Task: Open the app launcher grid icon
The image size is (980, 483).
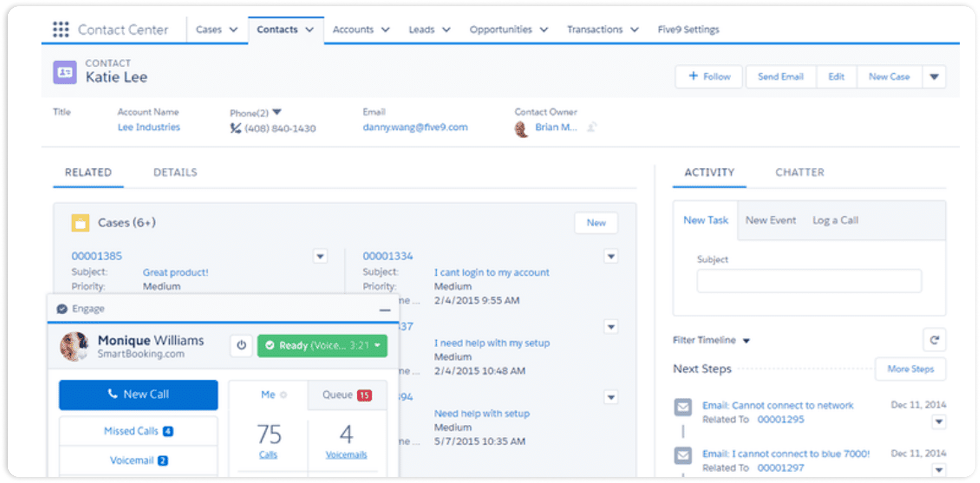Action: [61, 29]
